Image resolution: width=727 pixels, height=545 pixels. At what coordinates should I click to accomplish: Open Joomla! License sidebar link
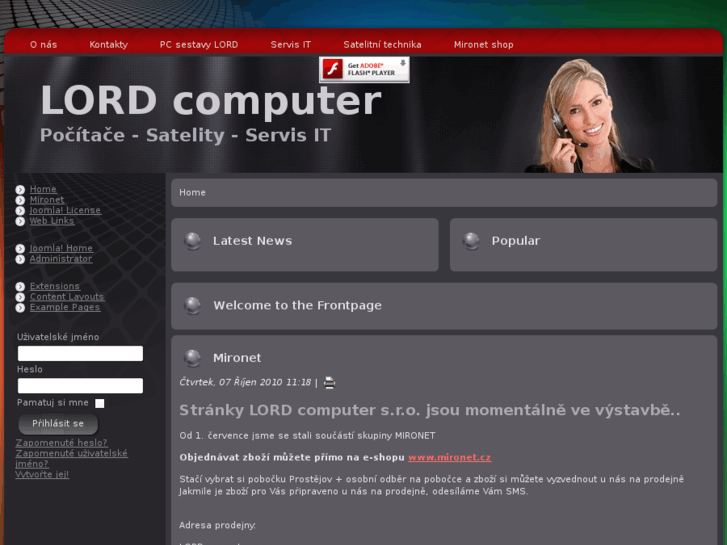click(65, 210)
